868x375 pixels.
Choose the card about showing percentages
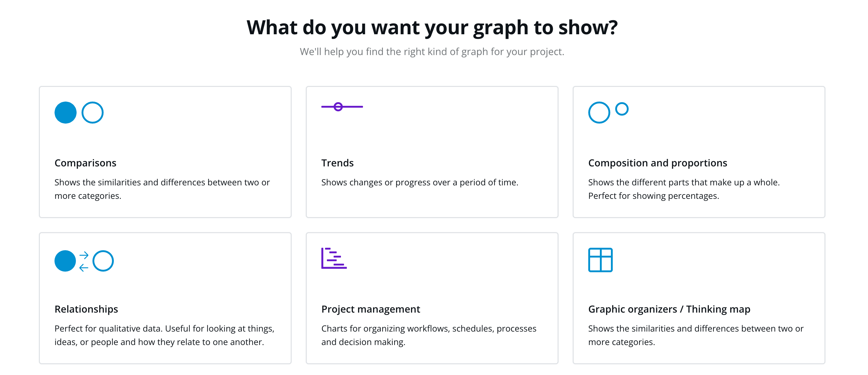[x=698, y=152]
